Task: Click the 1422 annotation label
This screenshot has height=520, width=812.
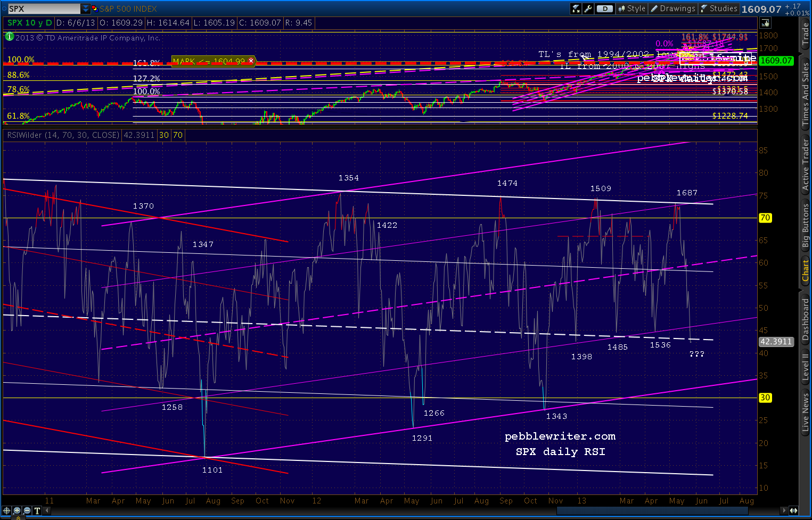Action: point(387,225)
